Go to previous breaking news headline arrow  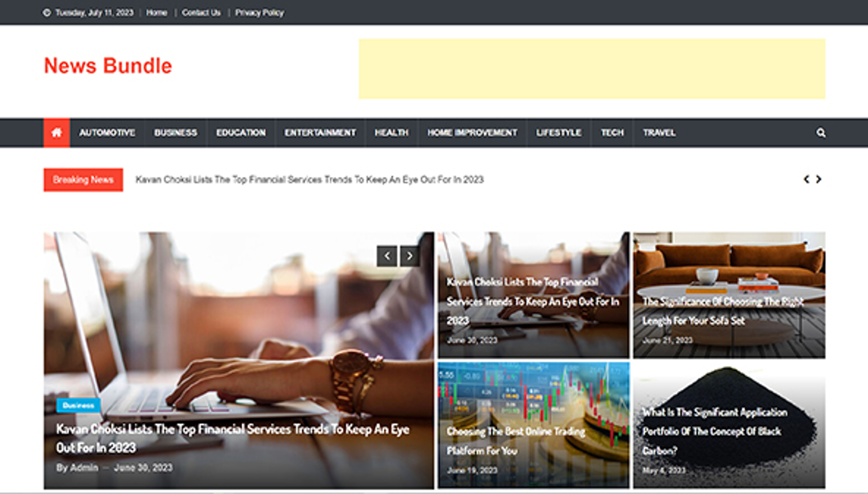[x=806, y=179]
